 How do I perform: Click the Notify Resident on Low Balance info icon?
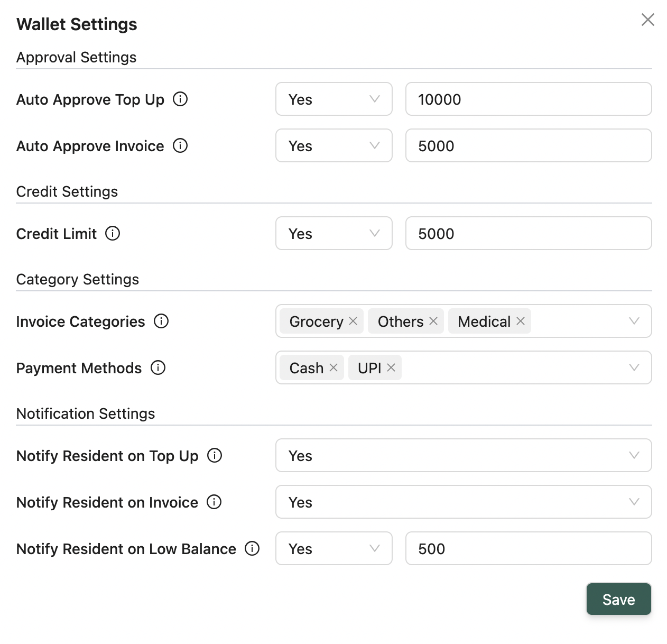pyautogui.click(x=252, y=549)
